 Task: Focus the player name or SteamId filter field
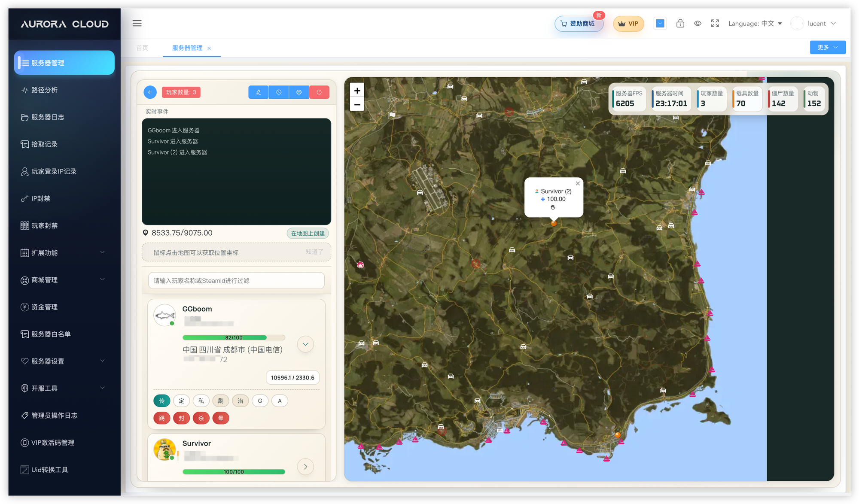tap(236, 280)
